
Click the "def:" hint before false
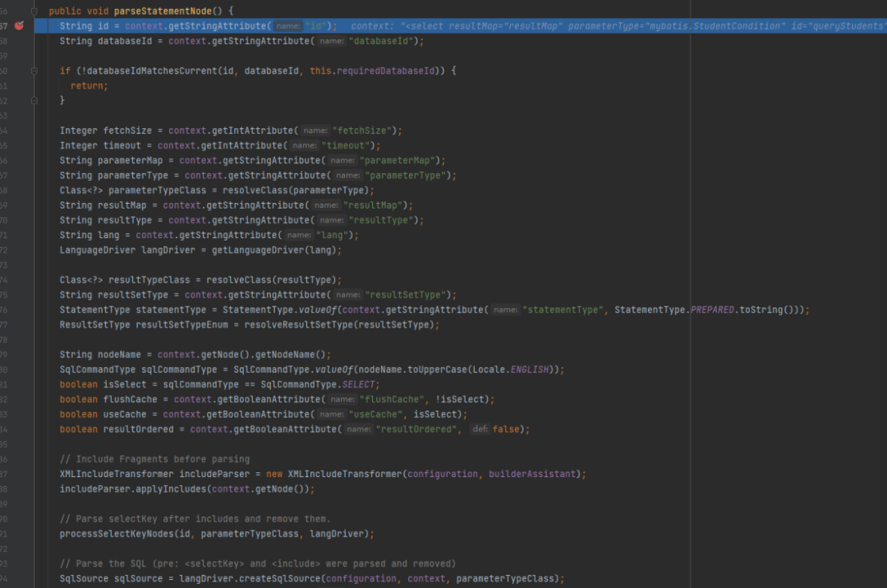[479, 430]
